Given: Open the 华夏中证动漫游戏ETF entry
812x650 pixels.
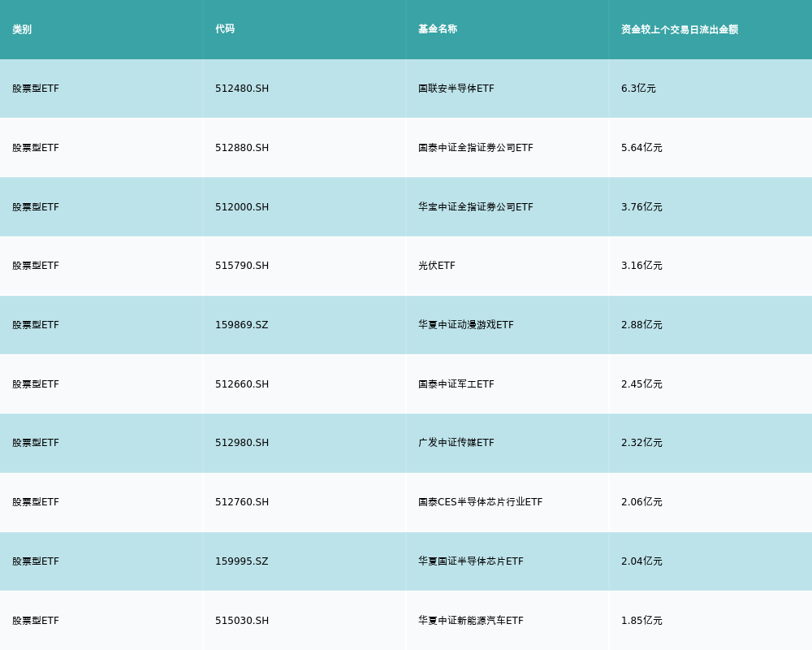Looking at the screenshot, I should click(466, 325).
